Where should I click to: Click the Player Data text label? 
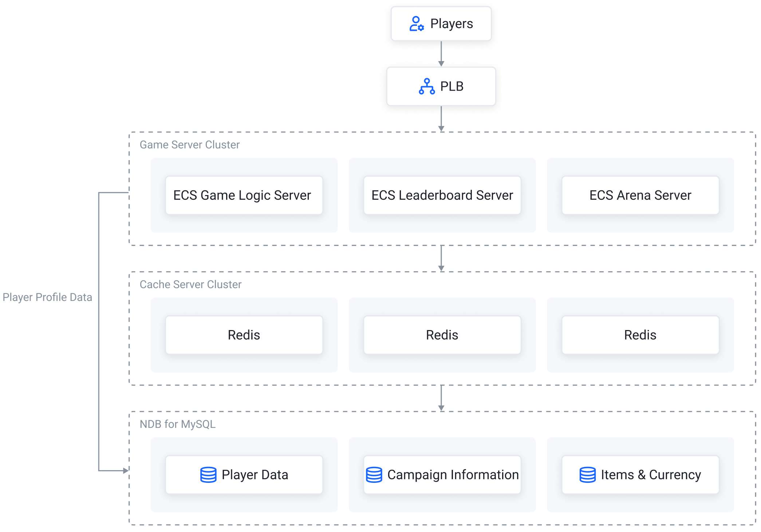pos(255,475)
